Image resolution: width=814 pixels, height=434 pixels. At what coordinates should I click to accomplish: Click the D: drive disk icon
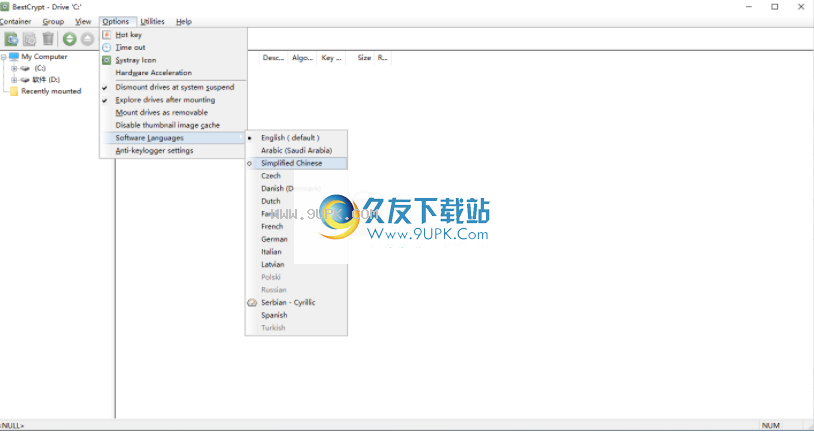point(25,80)
